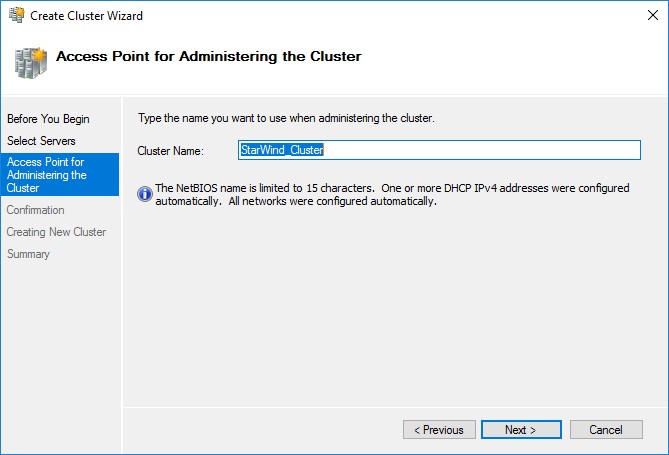Focus the Cluster Name text box
669x455 pixels.
point(438,150)
